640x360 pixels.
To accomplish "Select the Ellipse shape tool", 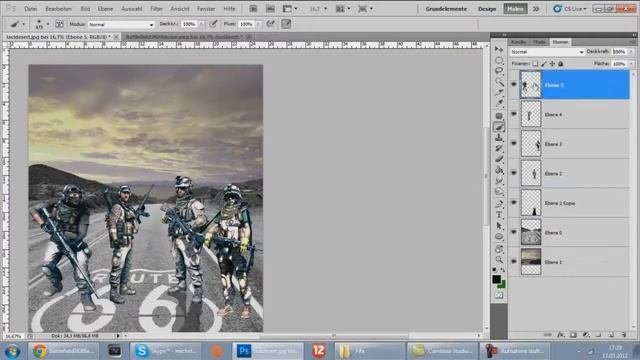I will 499,237.
